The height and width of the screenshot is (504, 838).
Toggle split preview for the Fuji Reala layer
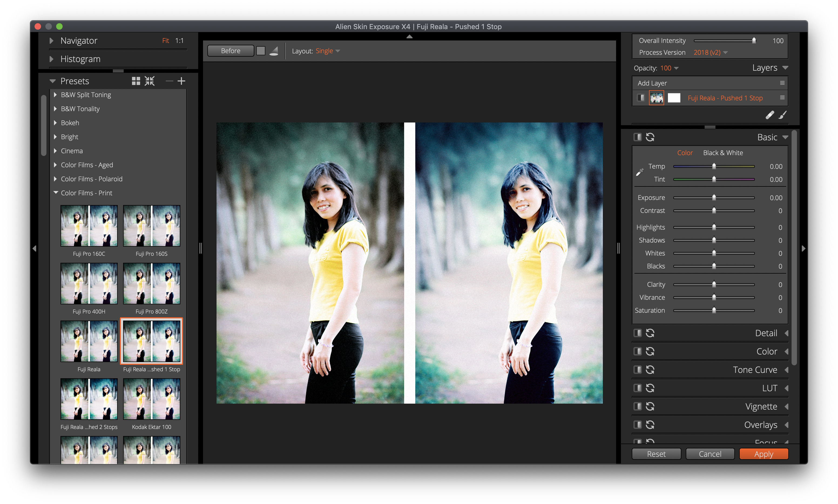click(x=641, y=98)
